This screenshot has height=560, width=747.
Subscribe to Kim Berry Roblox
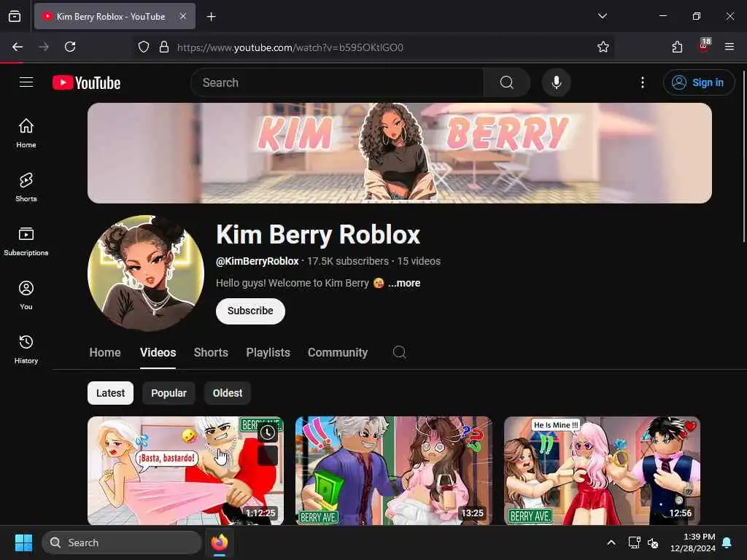(x=250, y=311)
